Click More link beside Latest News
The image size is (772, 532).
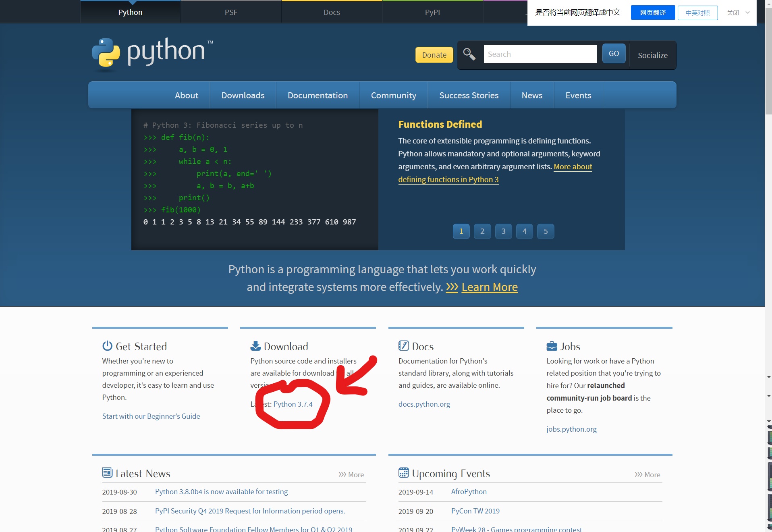point(351,474)
